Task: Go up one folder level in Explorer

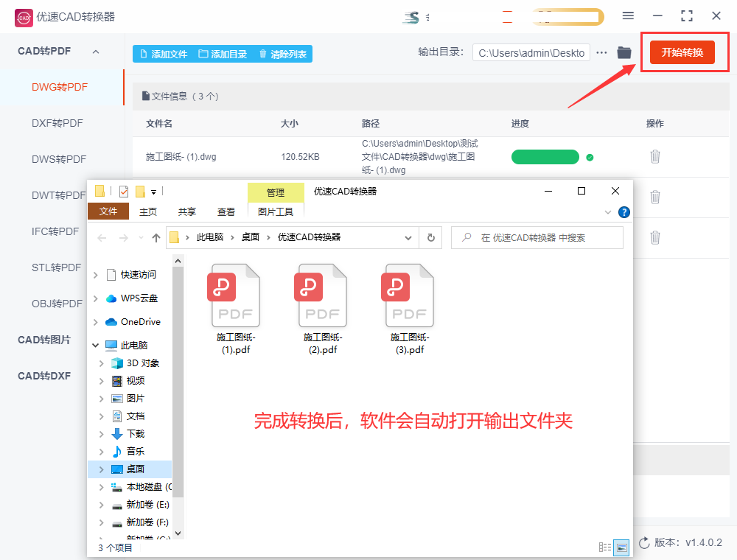Action: coord(156,238)
